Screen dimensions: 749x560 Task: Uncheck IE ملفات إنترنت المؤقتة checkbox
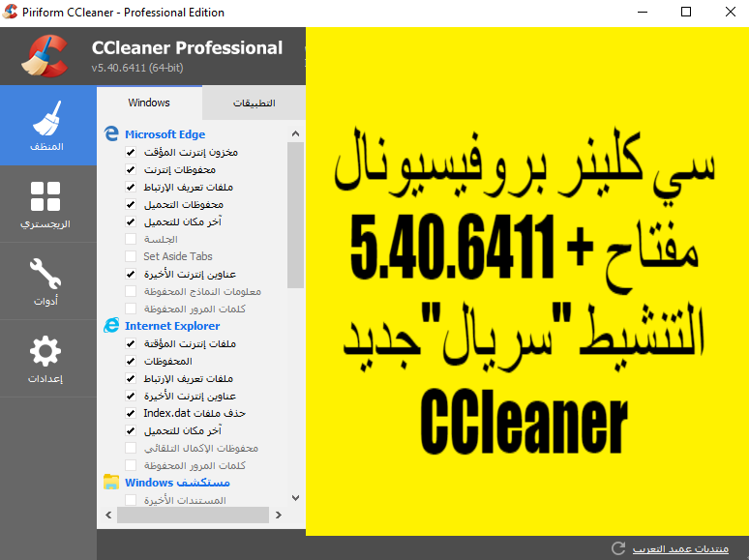click(131, 343)
